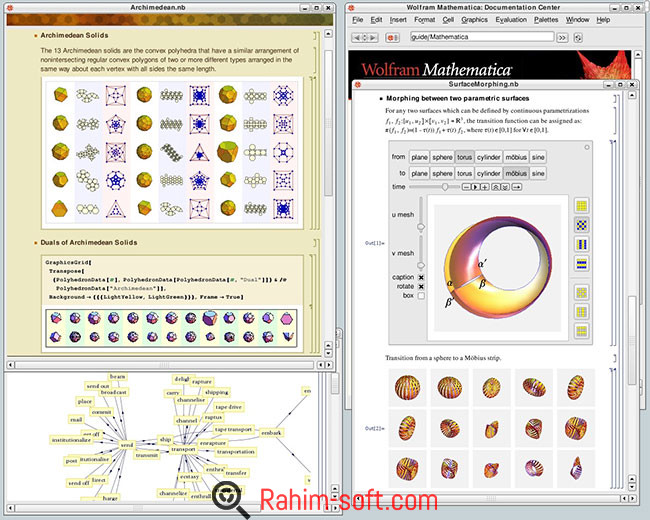
Task: Click the Morphing heading cell bracket
Action: tap(616, 99)
